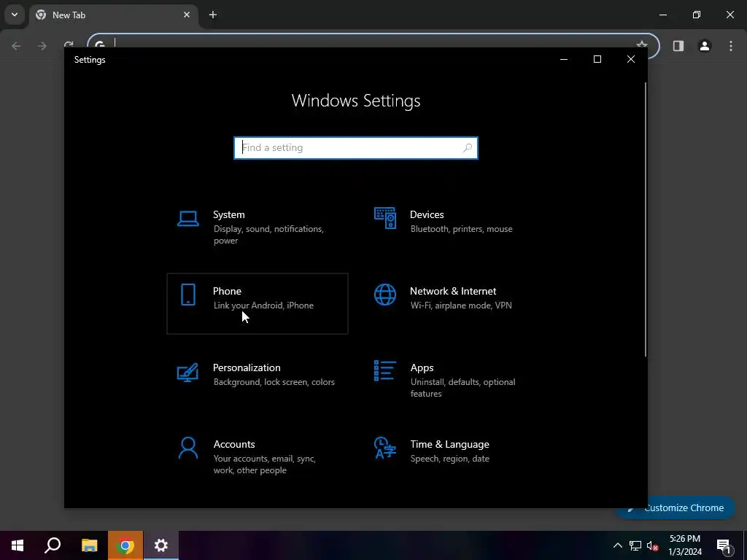Reload the page in Chrome
Viewport: 747px width, 560px height.
69,44
